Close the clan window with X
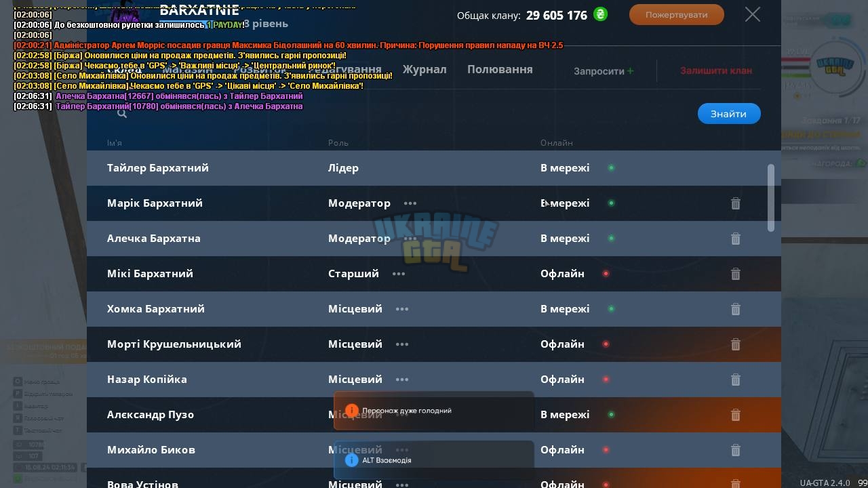Viewport: 868px width, 488px height. [753, 14]
